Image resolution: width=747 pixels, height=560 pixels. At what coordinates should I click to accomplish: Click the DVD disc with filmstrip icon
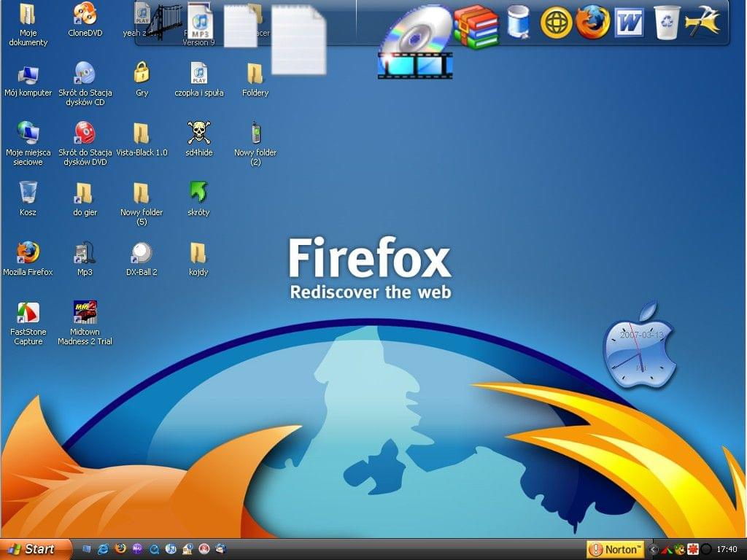click(416, 42)
